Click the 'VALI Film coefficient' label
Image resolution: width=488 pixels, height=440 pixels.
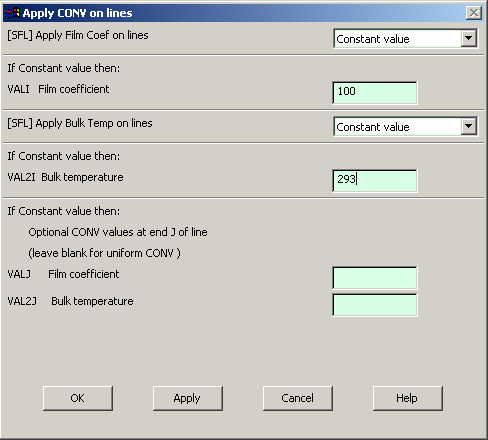(58, 89)
